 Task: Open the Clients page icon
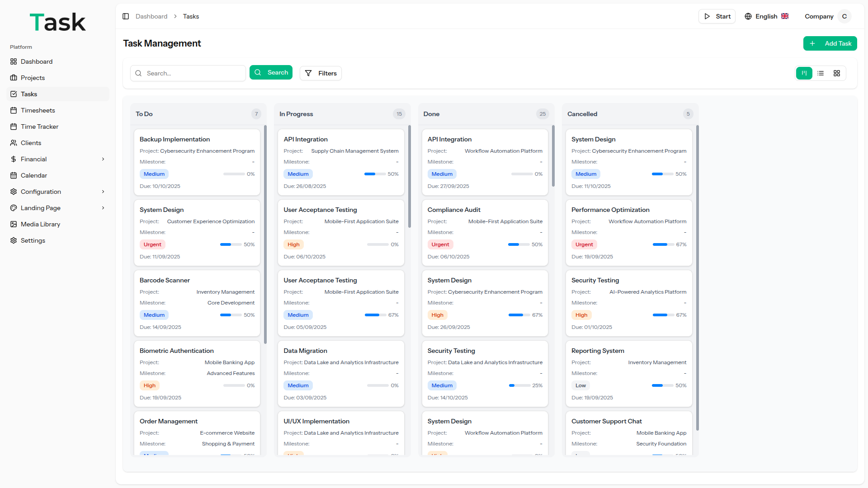(x=14, y=143)
